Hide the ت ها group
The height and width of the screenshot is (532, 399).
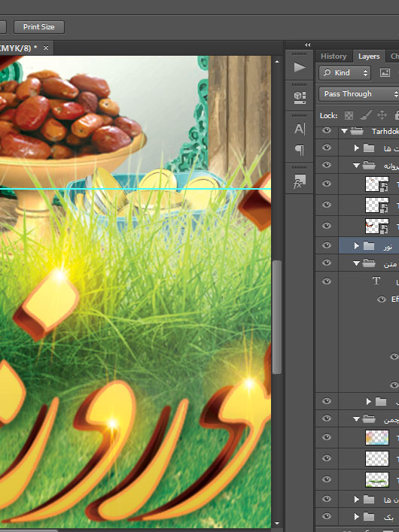pos(327,147)
